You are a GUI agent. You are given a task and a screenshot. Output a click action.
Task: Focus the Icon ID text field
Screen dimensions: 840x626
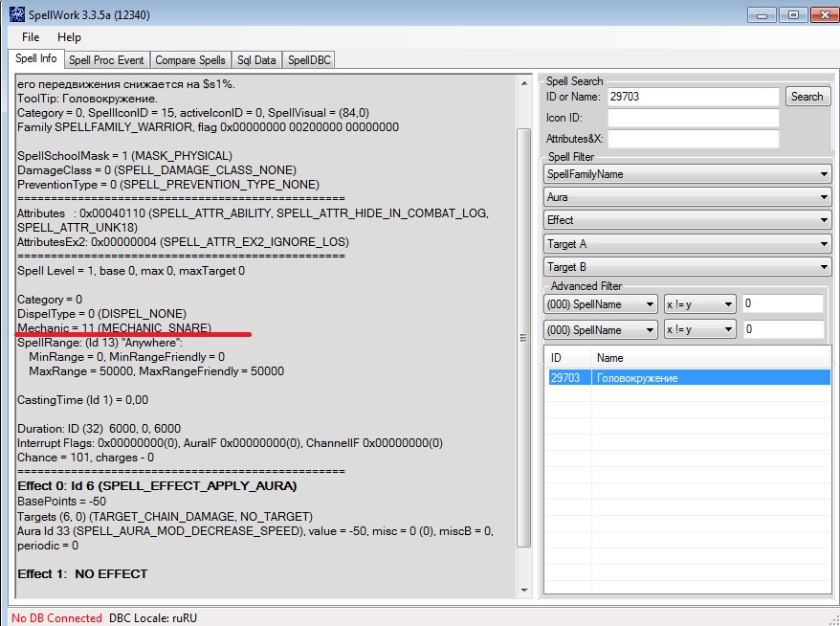pyautogui.click(x=693, y=118)
